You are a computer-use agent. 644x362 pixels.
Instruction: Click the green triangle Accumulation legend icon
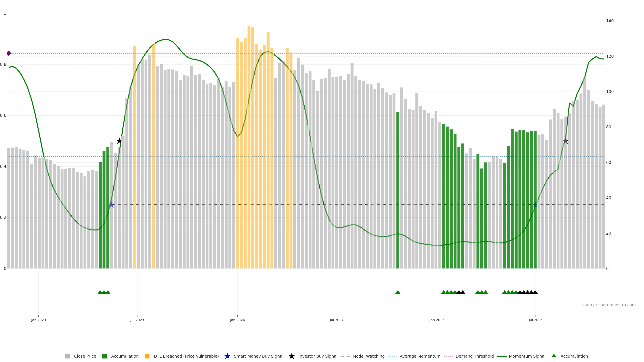554,356
